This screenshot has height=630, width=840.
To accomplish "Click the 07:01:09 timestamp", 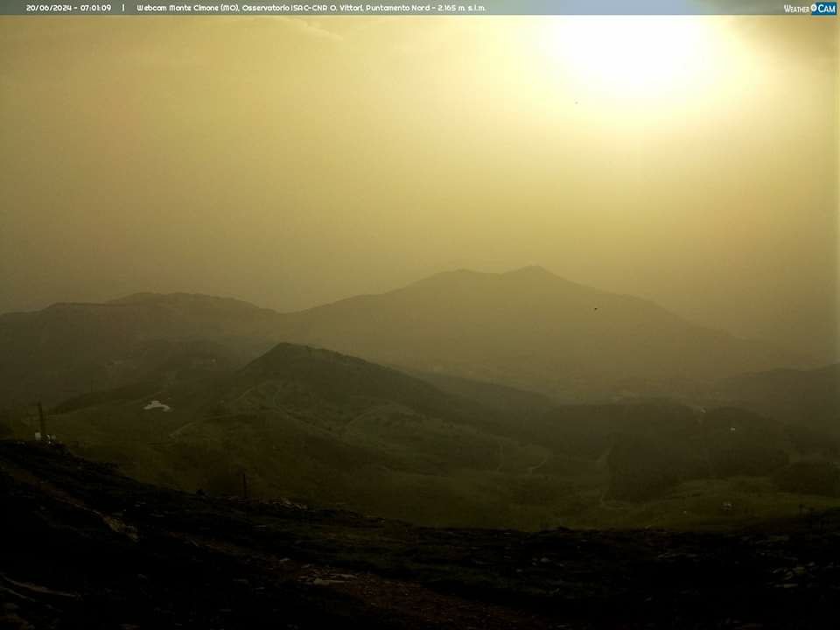I will [95, 8].
